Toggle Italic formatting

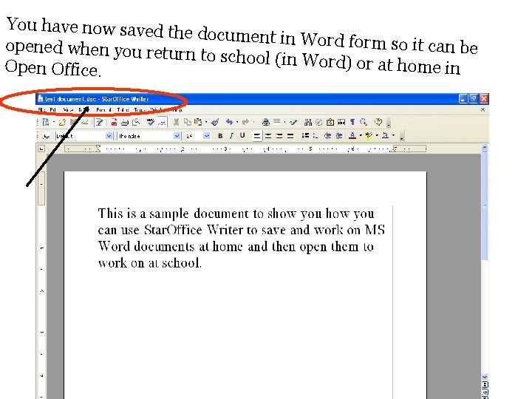tap(231, 136)
